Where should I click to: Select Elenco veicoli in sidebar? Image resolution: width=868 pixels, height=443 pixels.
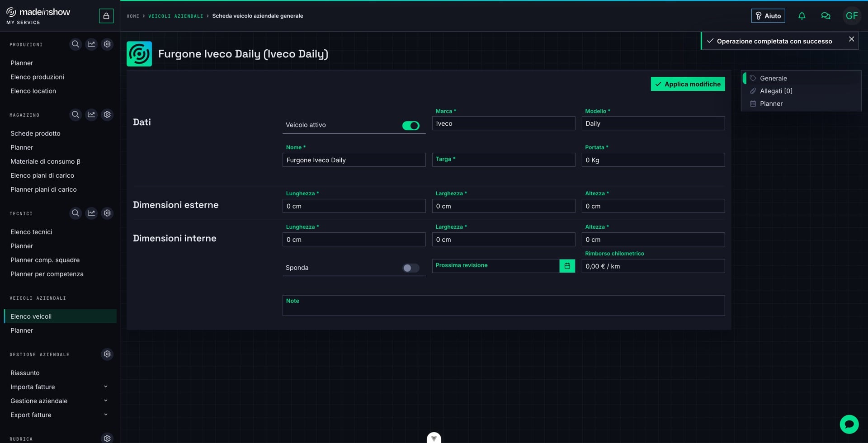[60, 316]
